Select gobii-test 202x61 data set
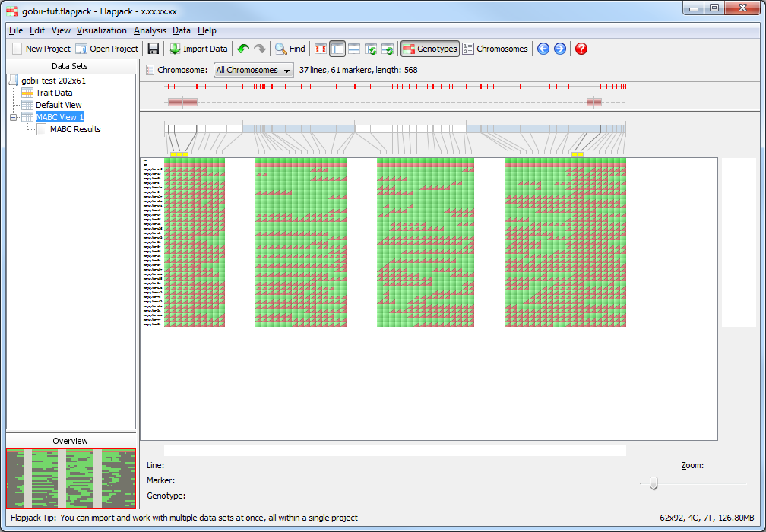The image size is (766, 532). click(x=54, y=81)
